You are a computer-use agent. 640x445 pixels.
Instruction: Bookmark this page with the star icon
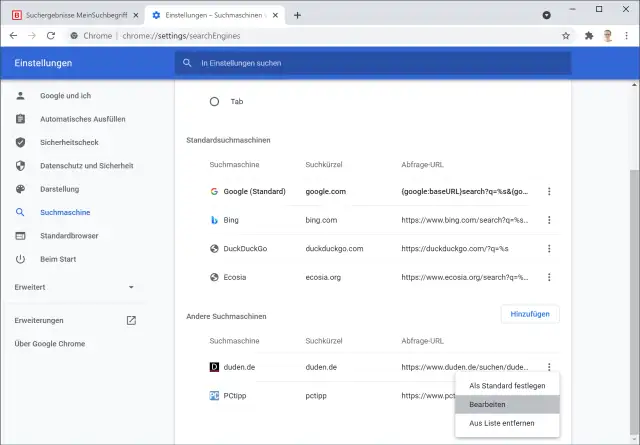pos(566,35)
